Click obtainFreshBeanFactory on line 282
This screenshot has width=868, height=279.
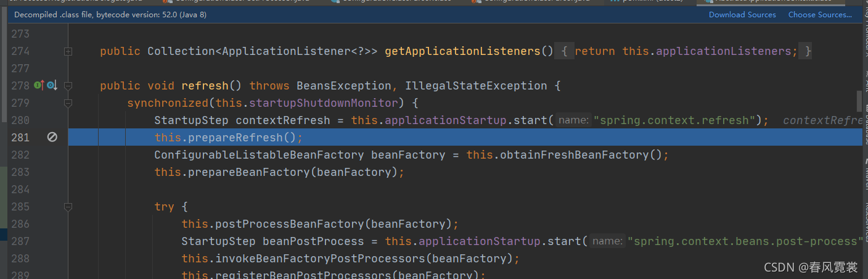tap(575, 155)
